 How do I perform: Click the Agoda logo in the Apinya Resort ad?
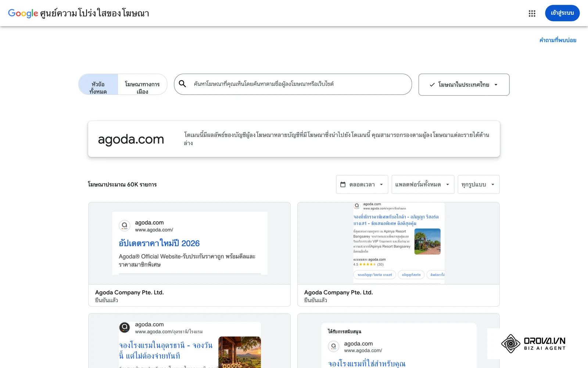pyautogui.click(x=356, y=206)
